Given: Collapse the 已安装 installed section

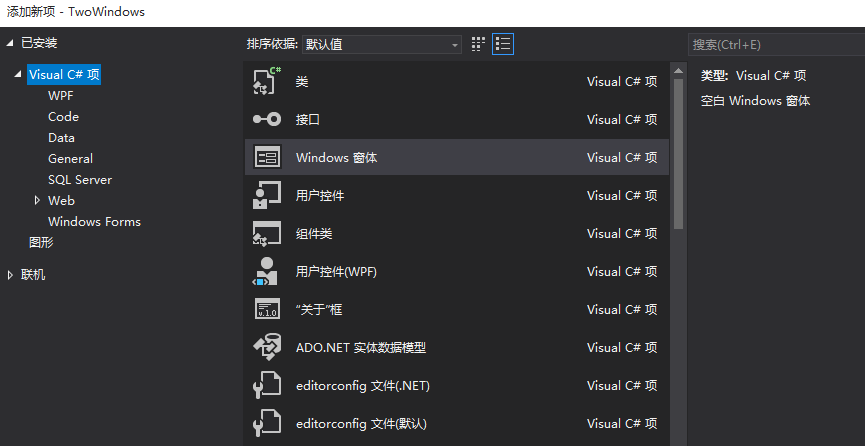Looking at the screenshot, I should coord(10,44).
